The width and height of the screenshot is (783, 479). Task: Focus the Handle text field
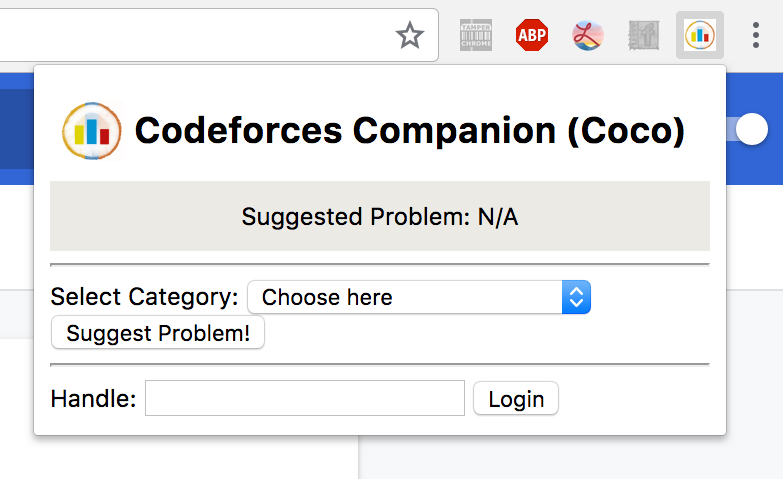(x=305, y=398)
